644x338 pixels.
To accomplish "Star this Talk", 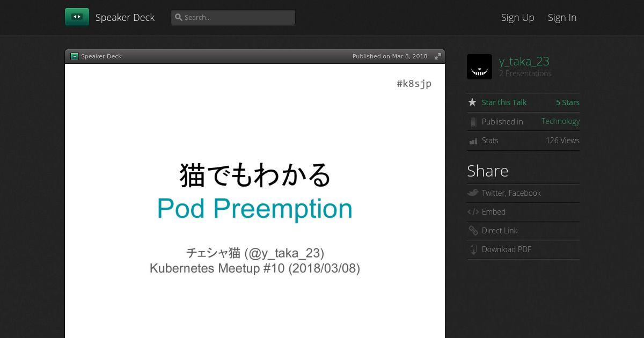I will click(x=504, y=102).
